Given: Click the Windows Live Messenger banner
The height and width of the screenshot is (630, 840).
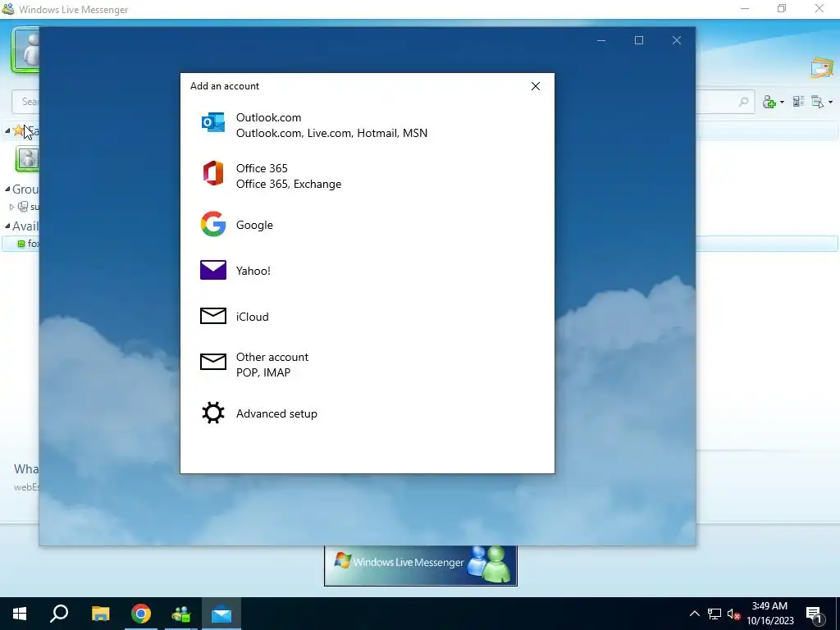Looking at the screenshot, I should [x=421, y=565].
